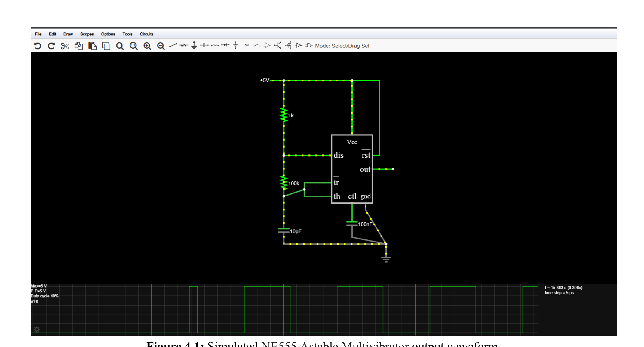Click the Duplicate icon in toolbar
Viewport: 644px width, 347px height.
pos(106,46)
